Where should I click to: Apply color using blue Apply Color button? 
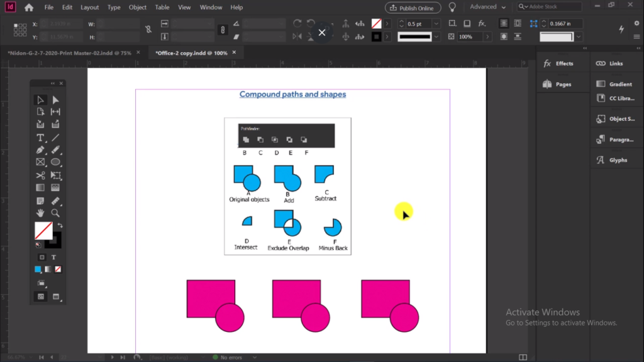coord(38,269)
